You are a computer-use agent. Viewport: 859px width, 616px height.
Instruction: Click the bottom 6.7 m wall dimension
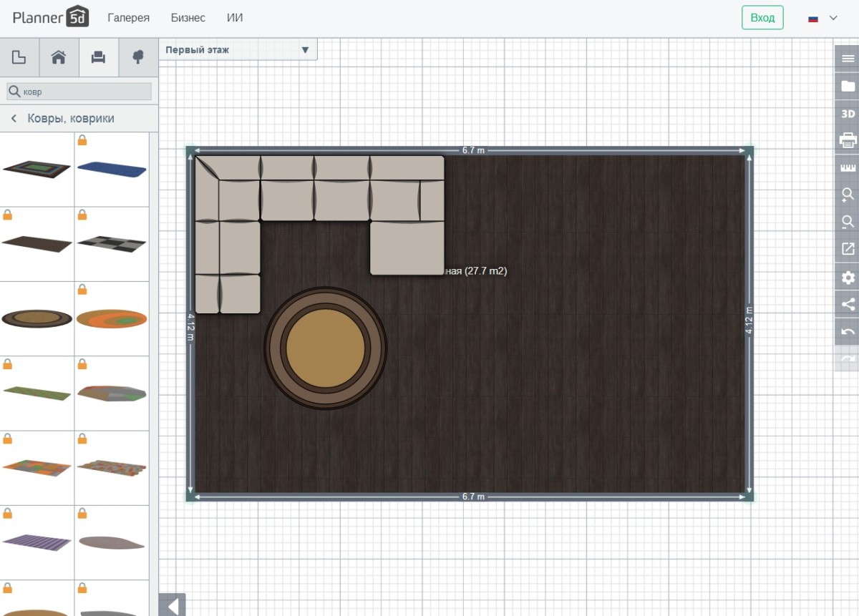click(x=473, y=497)
